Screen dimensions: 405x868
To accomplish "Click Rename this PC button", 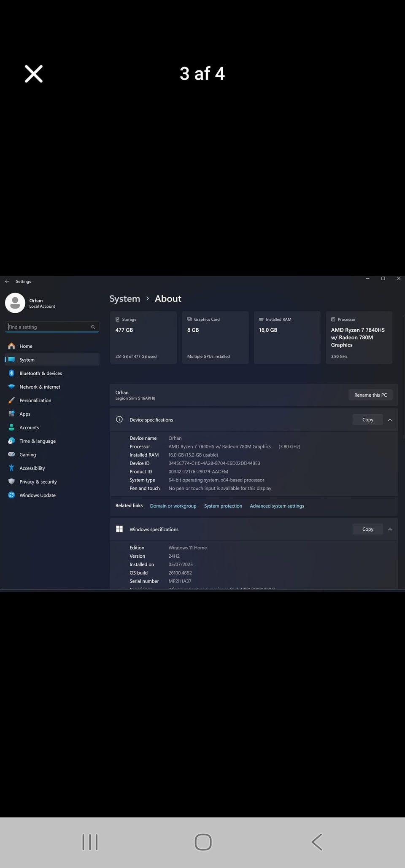I will (x=370, y=395).
